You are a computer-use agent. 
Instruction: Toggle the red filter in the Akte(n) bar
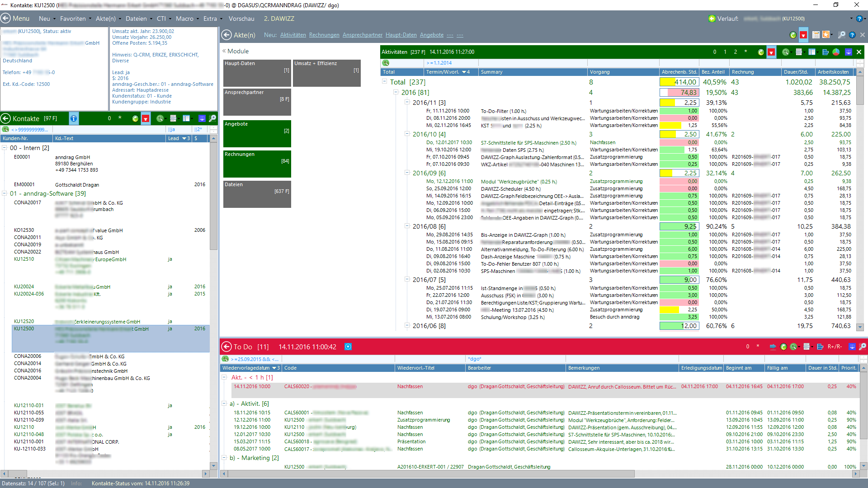coord(803,35)
